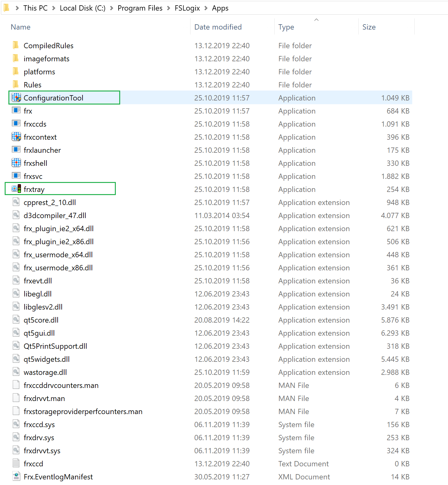Image resolution: width=448 pixels, height=485 pixels.
Task: Navigate to Program Files via breadcrumb
Action: pos(140,8)
